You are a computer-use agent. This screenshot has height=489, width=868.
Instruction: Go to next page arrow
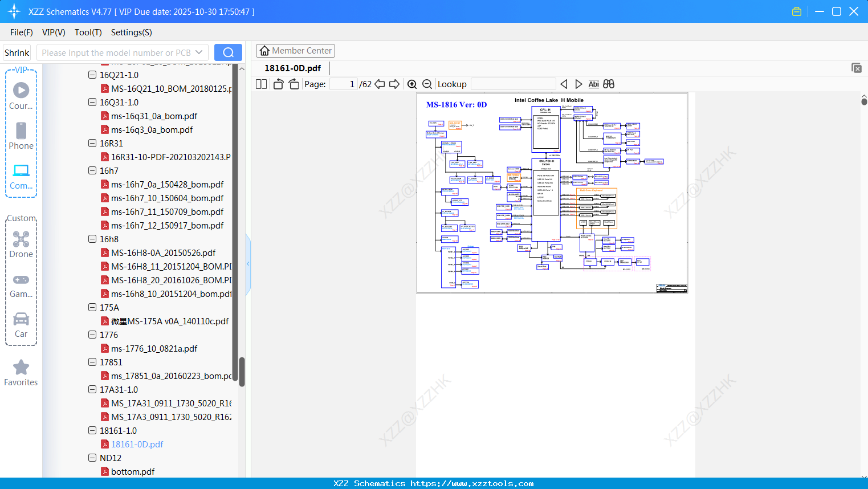394,84
